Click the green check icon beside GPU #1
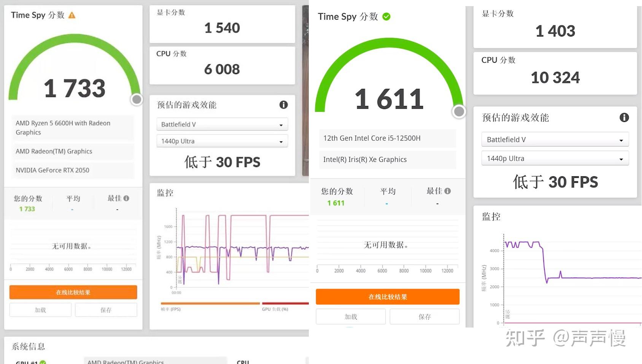The width and height of the screenshot is (642, 364). [x=43, y=362]
